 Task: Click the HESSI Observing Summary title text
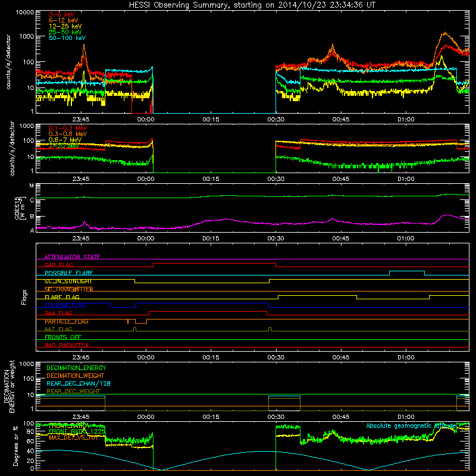(252, 5)
